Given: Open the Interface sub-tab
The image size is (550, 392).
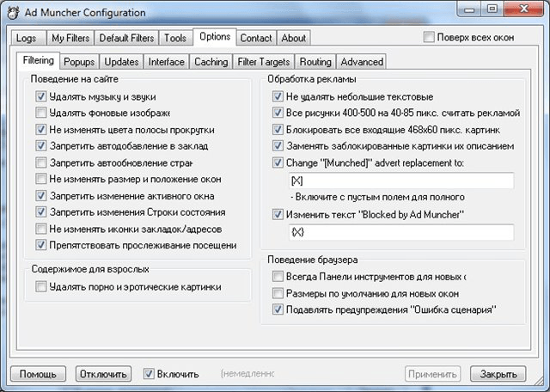Looking at the screenshot, I should 166,62.
